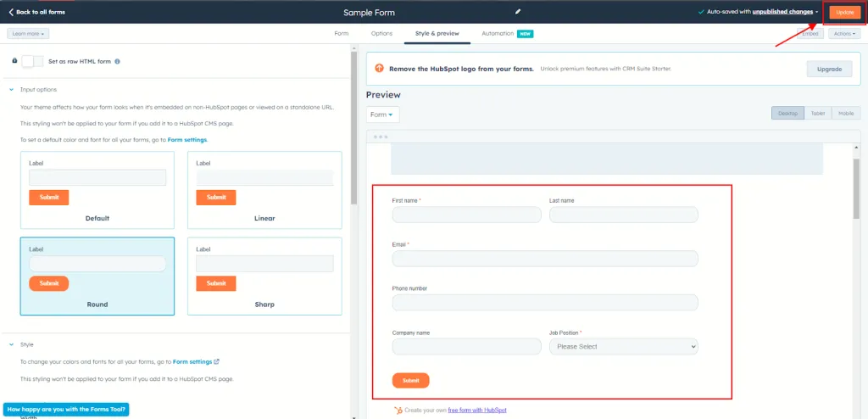
Task: Click the Phone number input field
Action: pyautogui.click(x=545, y=303)
